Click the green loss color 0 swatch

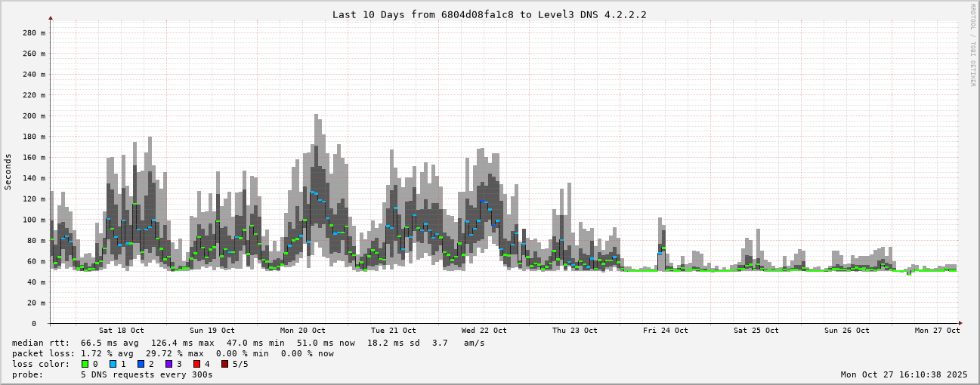point(85,364)
